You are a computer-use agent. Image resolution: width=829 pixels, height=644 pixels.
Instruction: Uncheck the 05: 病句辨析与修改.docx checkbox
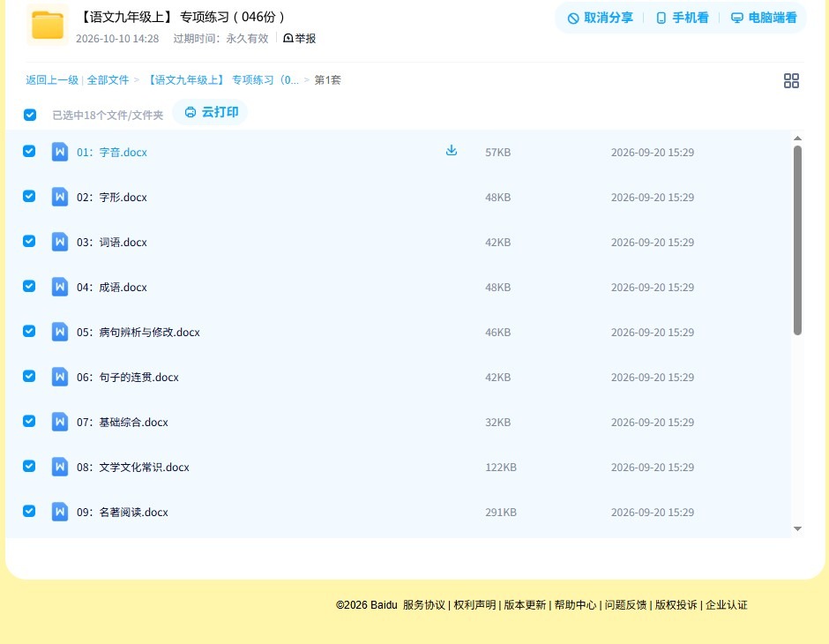tap(29, 331)
